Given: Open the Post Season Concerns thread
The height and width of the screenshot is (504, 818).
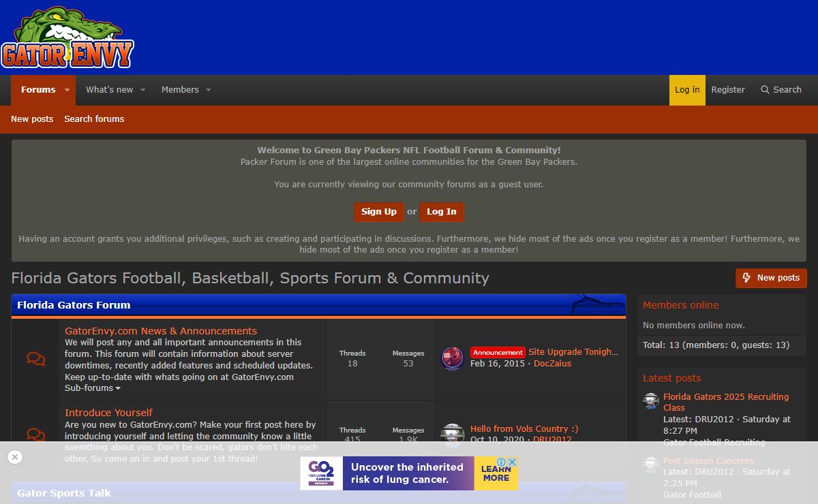Looking at the screenshot, I should 709,461.
